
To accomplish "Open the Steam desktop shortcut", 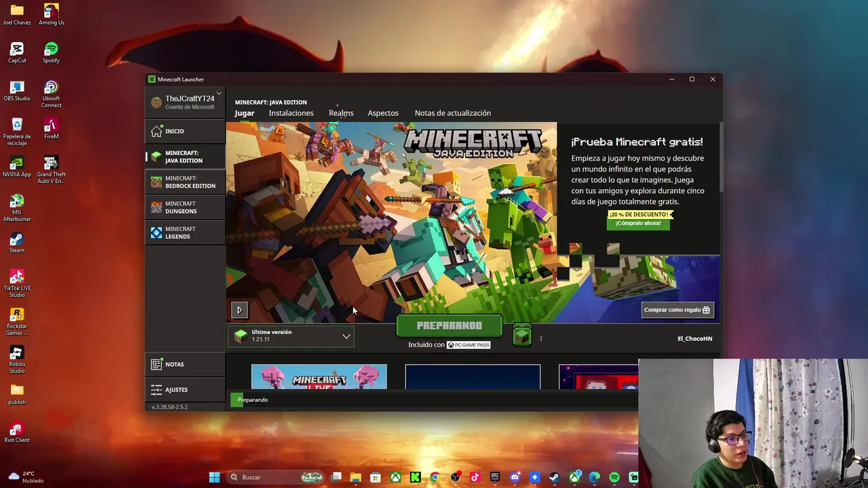I will (17, 242).
